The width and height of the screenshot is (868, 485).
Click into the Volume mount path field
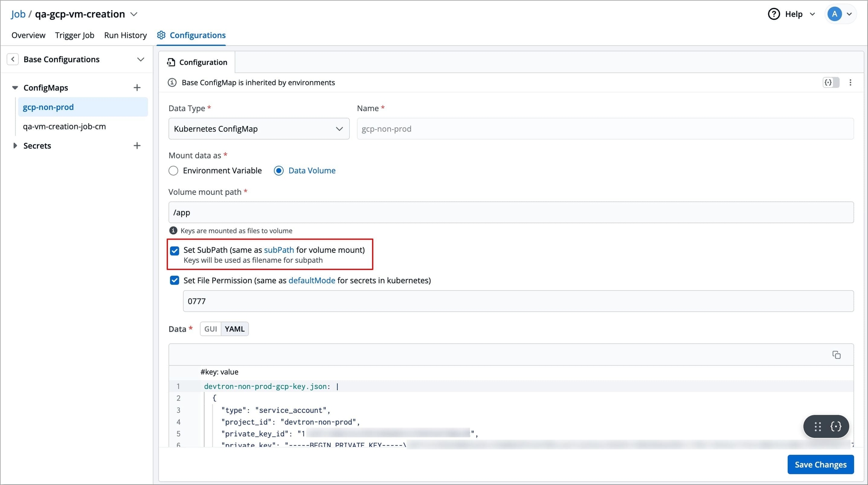coord(510,213)
